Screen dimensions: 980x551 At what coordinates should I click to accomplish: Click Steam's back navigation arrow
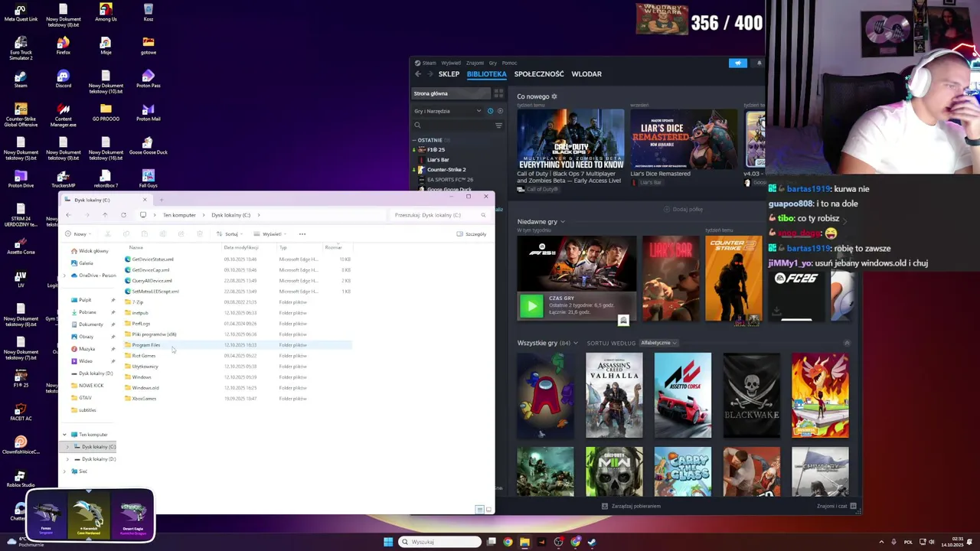(418, 74)
